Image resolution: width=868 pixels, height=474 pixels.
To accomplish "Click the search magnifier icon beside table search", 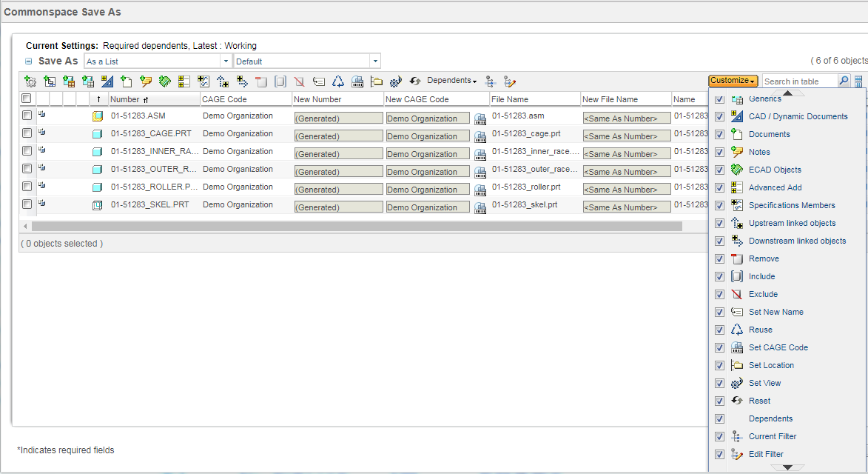I will [844, 81].
